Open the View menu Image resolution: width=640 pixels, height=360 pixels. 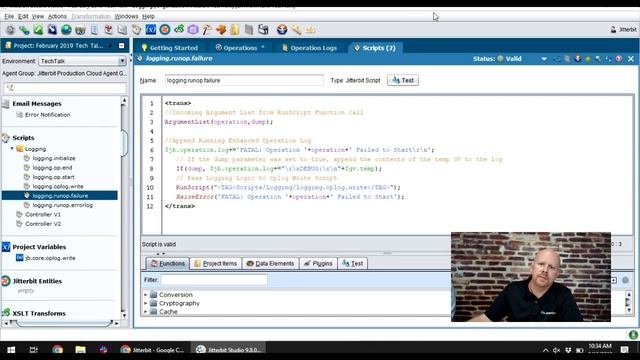(38, 16)
